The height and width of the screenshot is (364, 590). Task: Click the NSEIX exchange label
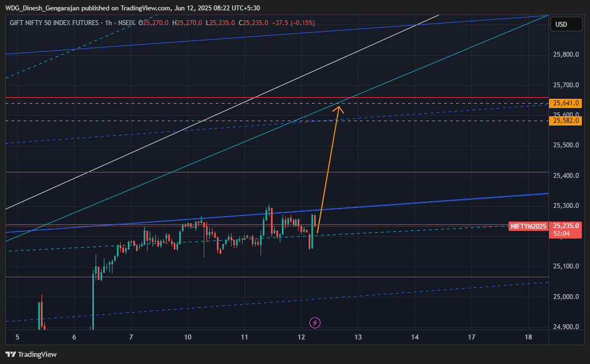[126, 23]
